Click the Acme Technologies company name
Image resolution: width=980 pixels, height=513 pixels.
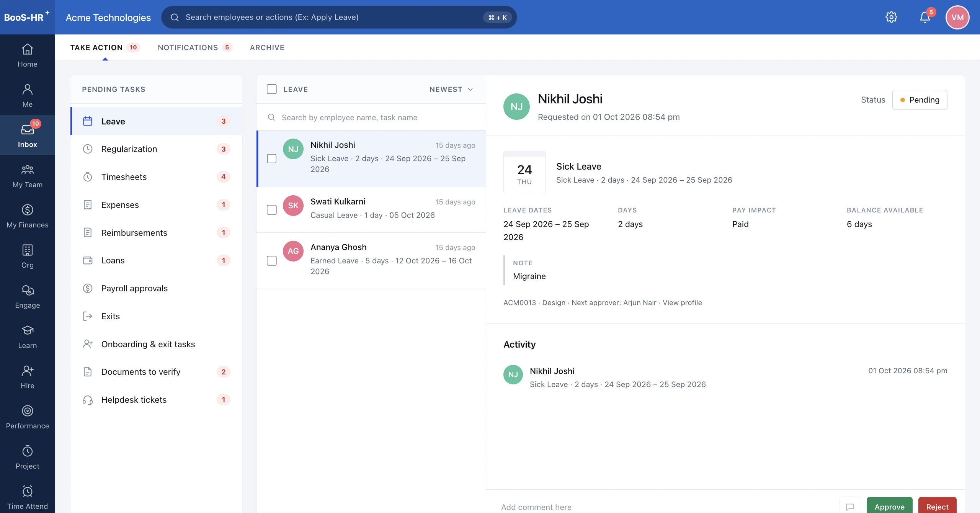(x=108, y=17)
